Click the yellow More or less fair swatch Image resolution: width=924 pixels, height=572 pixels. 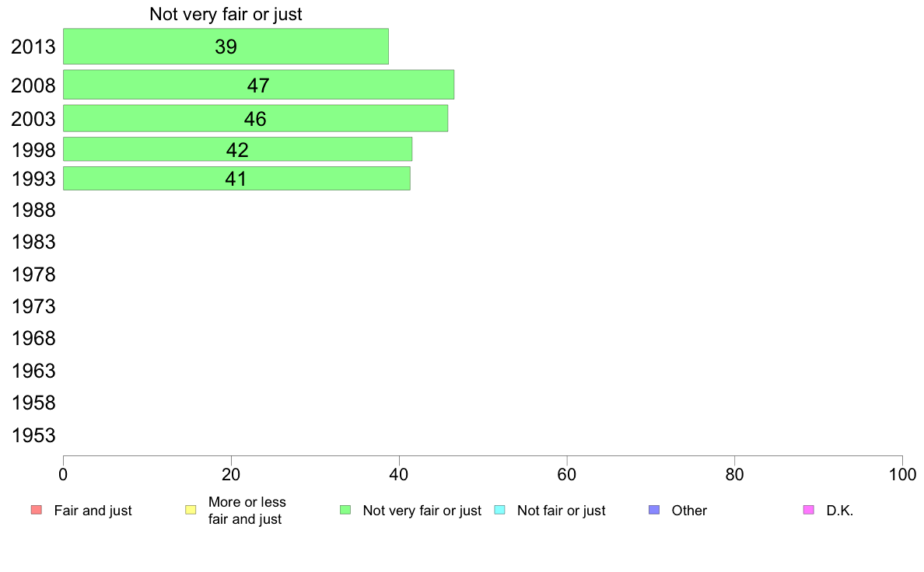[x=191, y=510]
